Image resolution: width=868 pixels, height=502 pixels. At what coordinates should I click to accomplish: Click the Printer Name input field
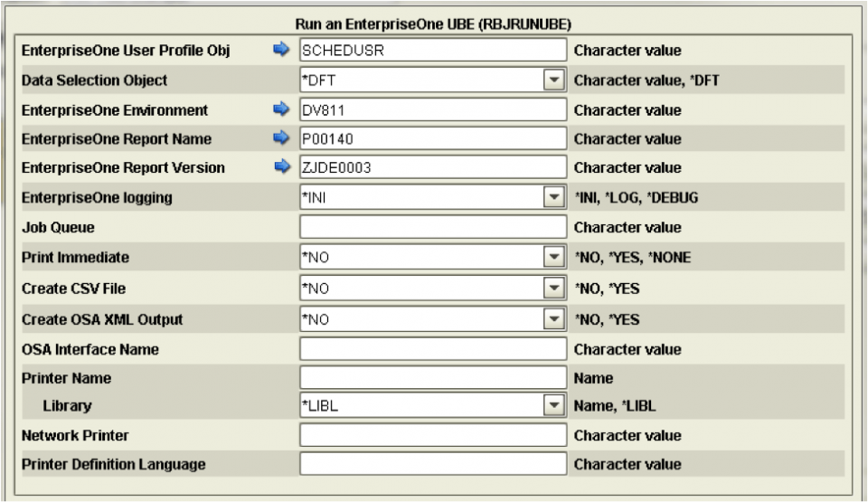pyautogui.click(x=433, y=378)
